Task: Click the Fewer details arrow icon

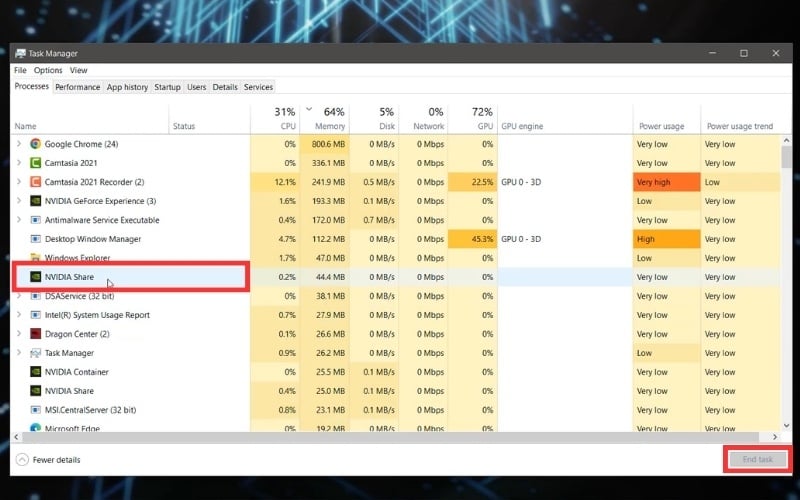Action: pos(22,460)
